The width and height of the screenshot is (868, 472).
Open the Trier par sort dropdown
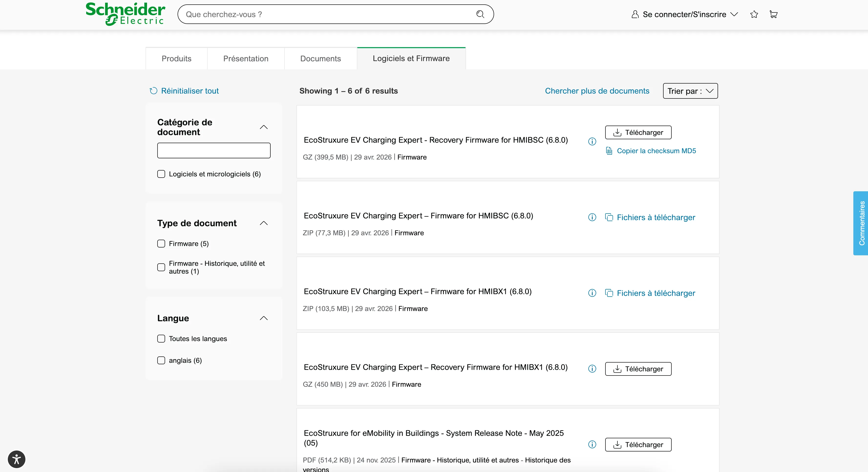[690, 91]
